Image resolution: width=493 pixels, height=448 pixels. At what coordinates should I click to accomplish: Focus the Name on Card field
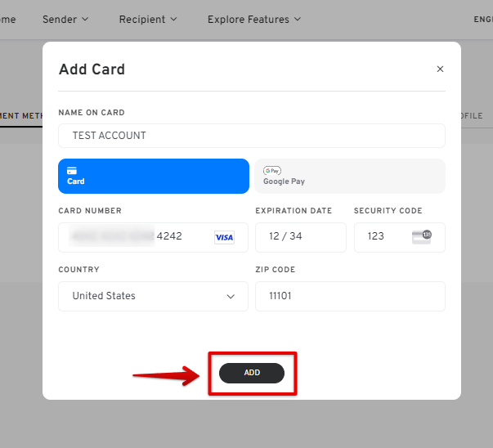[x=252, y=136]
